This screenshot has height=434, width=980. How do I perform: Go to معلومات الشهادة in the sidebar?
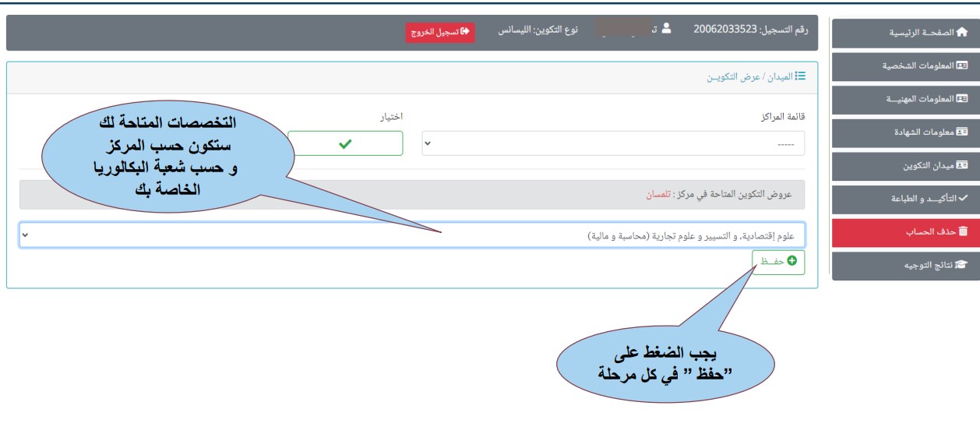point(906,132)
